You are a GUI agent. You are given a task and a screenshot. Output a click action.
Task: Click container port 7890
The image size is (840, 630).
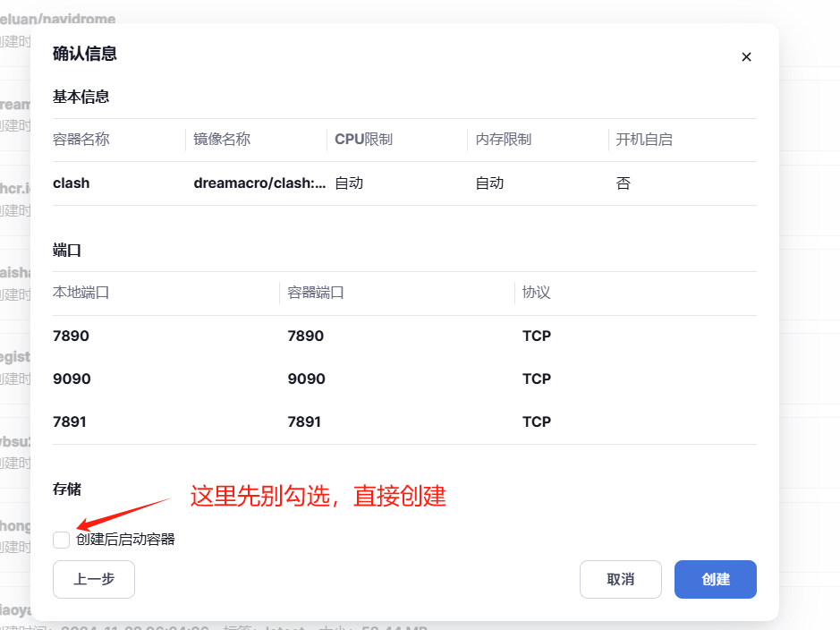(x=305, y=336)
